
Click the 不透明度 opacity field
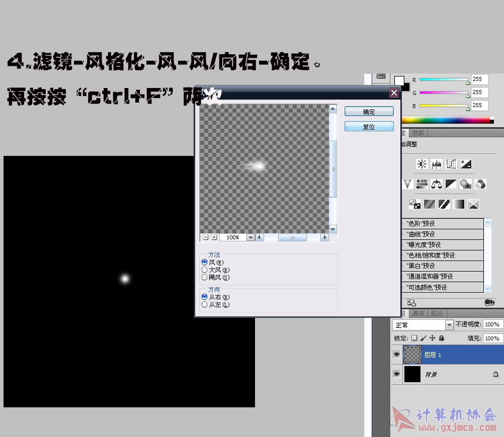click(x=493, y=324)
